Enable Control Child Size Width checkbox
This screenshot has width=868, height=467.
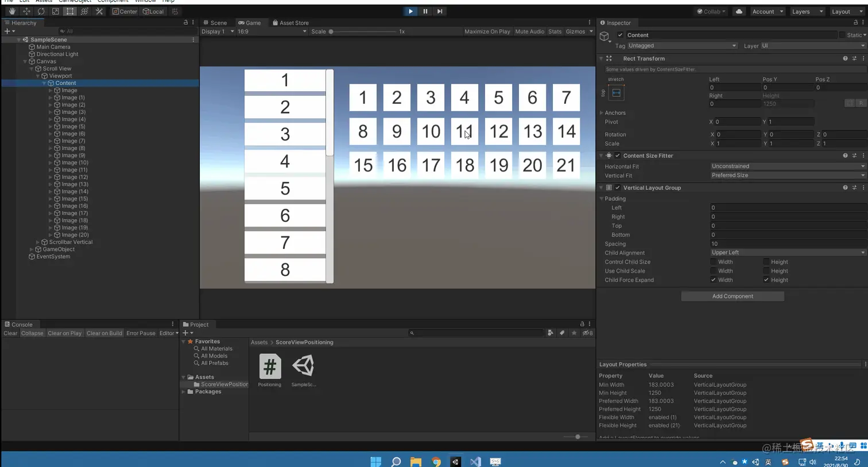713,262
